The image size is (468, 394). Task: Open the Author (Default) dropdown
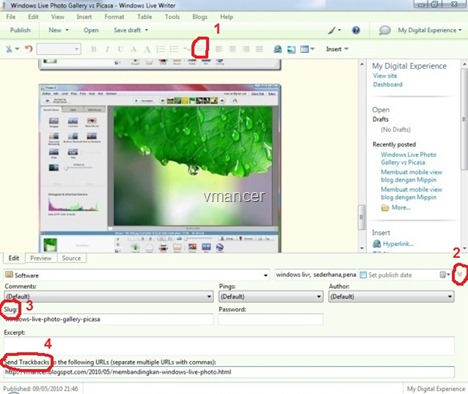[391, 296]
